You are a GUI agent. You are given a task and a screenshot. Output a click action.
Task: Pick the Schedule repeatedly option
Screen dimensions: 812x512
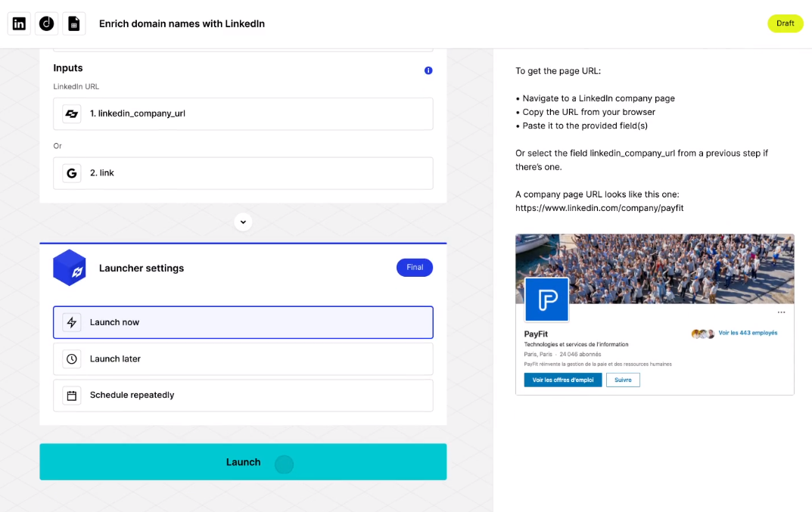243,395
